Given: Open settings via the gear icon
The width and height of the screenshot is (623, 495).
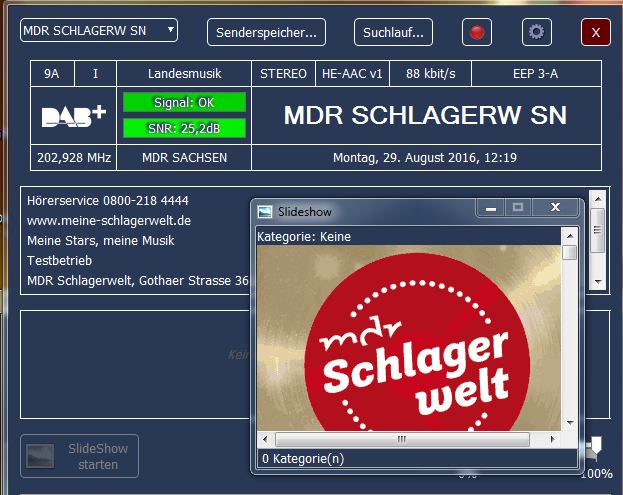Looking at the screenshot, I should [537, 32].
